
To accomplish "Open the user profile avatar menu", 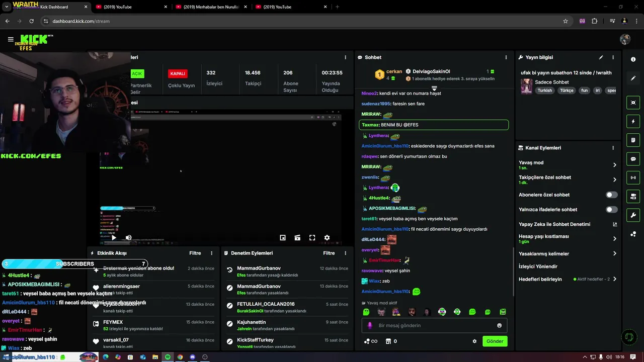I will 625,39.
